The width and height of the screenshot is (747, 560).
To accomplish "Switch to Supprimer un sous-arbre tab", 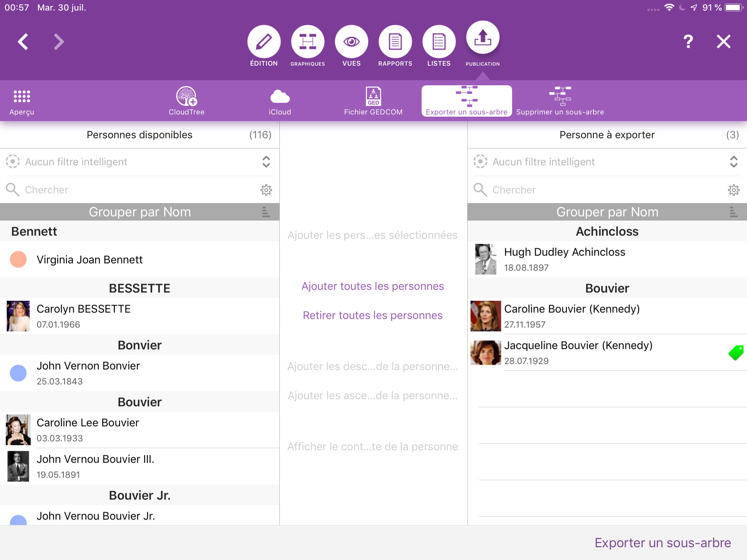I will point(560,101).
